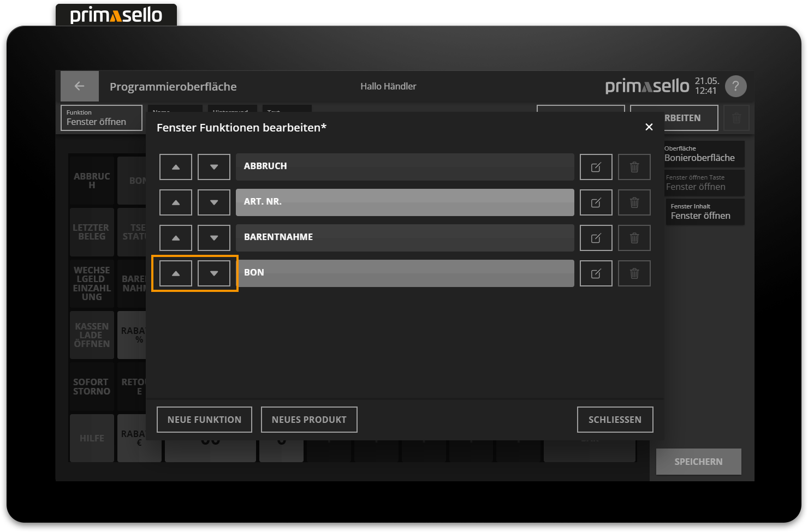Edit the BARENTNAHME function
This screenshot has width=808, height=532.
pos(596,237)
